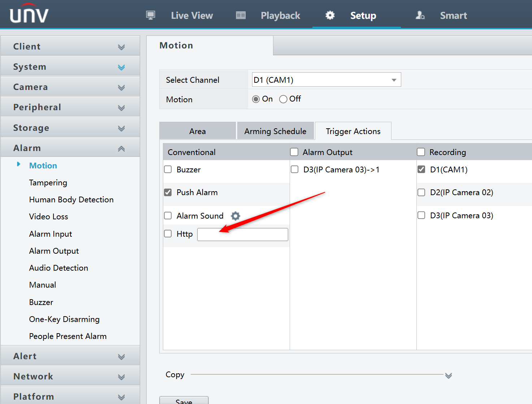Screen dimensions: 532x404
Task: Click the UNV logo
Action: [29, 14]
